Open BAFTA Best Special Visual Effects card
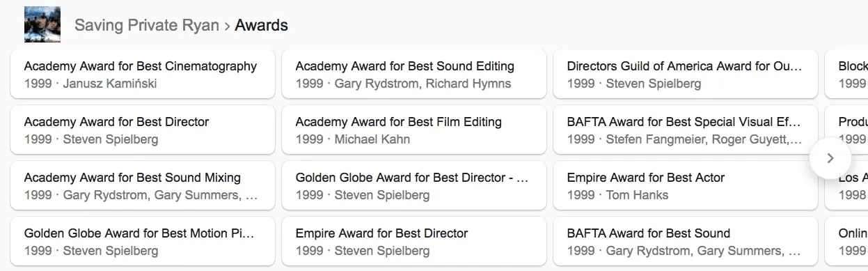This screenshot has height=271, width=868. coord(686,130)
